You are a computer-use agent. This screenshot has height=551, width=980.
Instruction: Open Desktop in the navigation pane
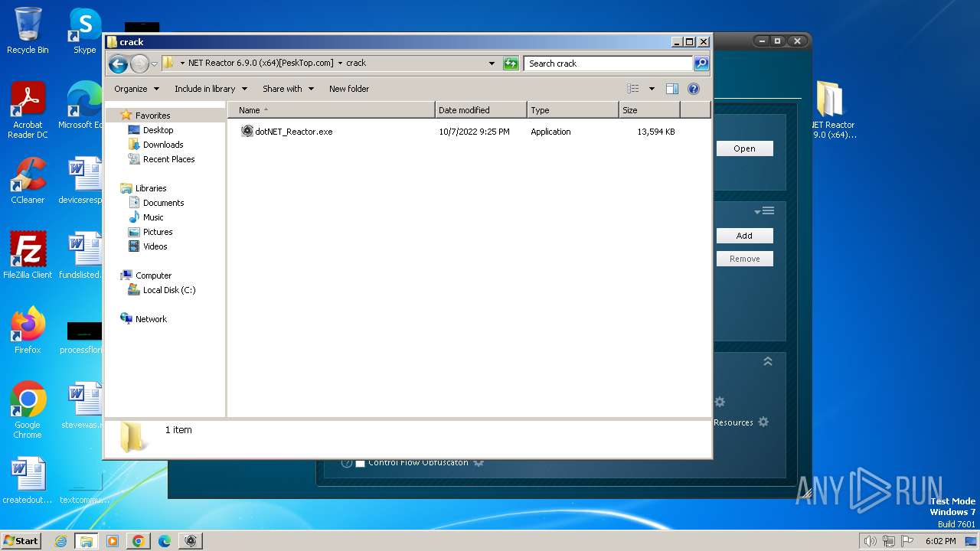[x=158, y=130]
